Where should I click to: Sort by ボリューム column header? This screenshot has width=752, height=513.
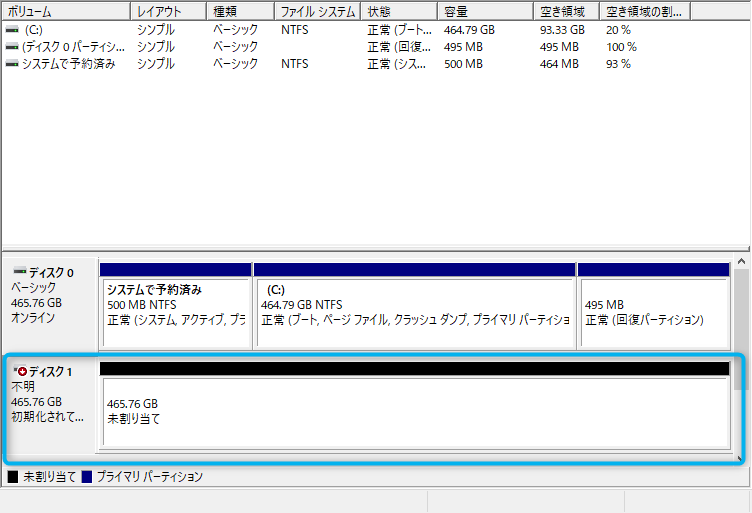pos(66,11)
